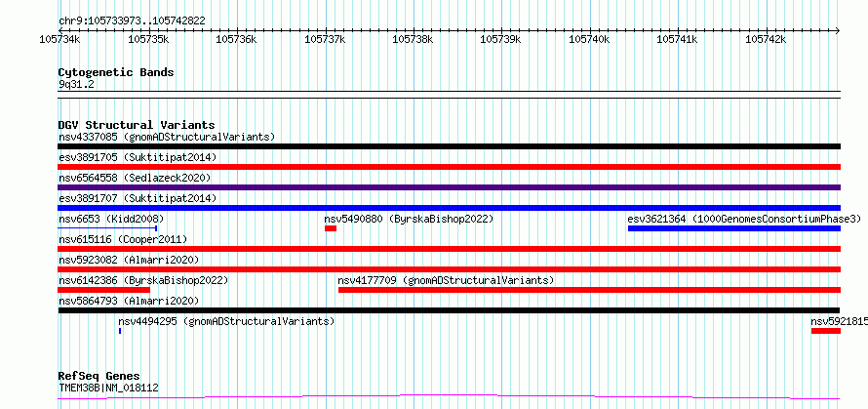
Task: Click the magenta TMEM38B gene track line
Action: (450, 397)
